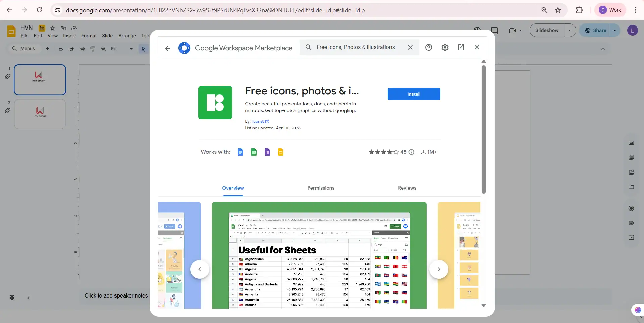Viewport: 644px width, 323px height.
Task: Open marketplace help
Action: 429,47
